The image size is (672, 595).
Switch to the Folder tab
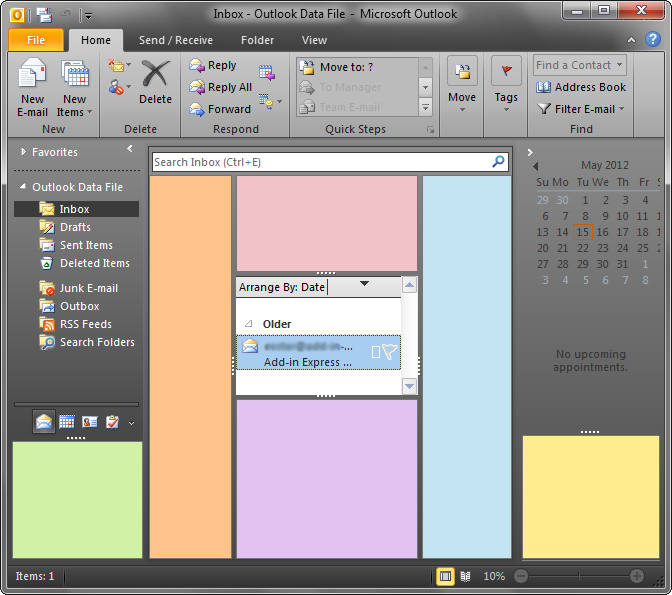click(257, 40)
